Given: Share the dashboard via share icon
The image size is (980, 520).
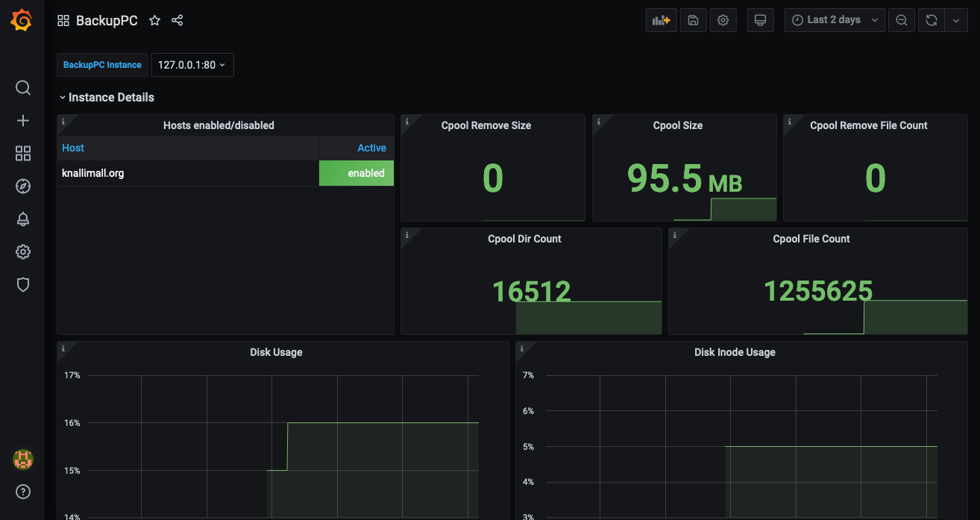Looking at the screenshot, I should click(177, 21).
